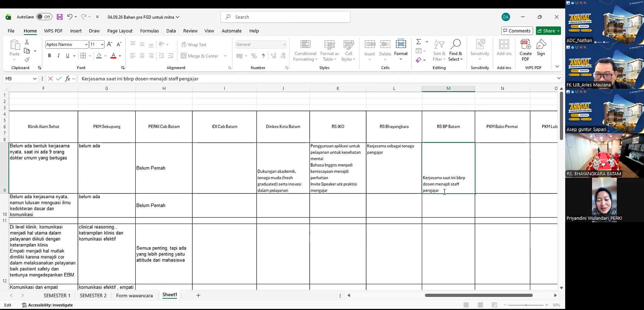644x310 pixels.
Task: Open the red font color swatch
Action: pyautogui.click(x=113, y=56)
